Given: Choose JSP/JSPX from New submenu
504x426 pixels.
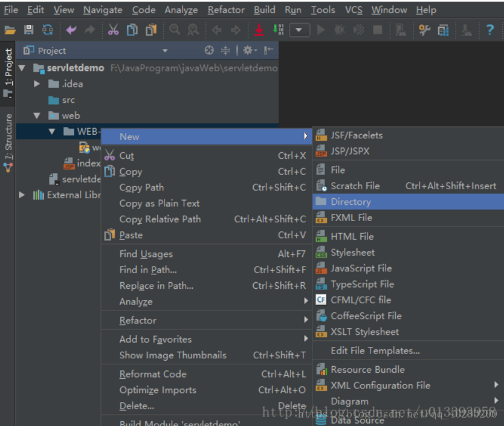Looking at the screenshot, I should pos(408,151).
